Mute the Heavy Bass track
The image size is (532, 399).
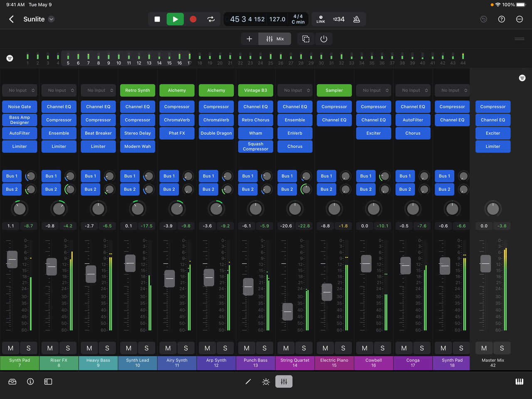coord(89,348)
